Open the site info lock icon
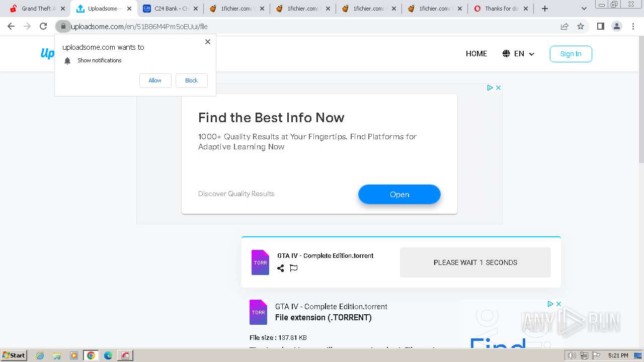The height and width of the screenshot is (362, 644). pyautogui.click(x=63, y=26)
